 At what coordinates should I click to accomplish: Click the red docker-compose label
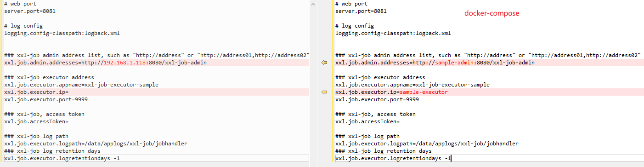pos(491,13)
